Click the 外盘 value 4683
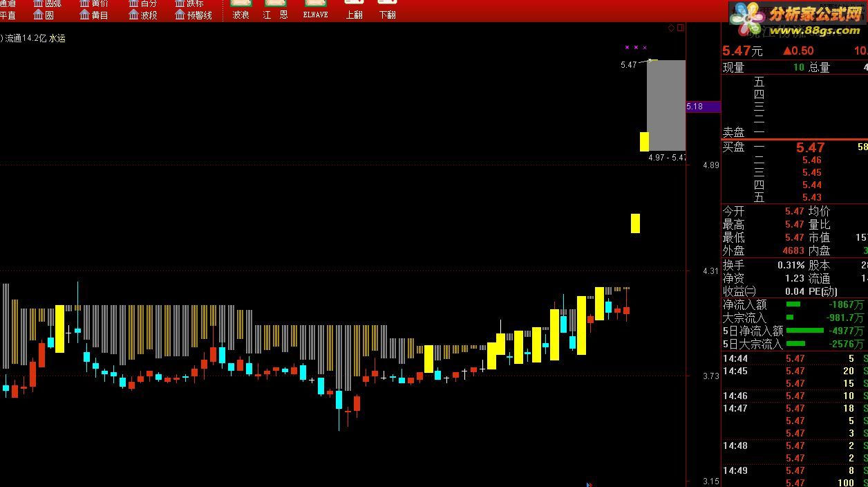Viewport: 868px width, 487px height. (x=793, y=251)
